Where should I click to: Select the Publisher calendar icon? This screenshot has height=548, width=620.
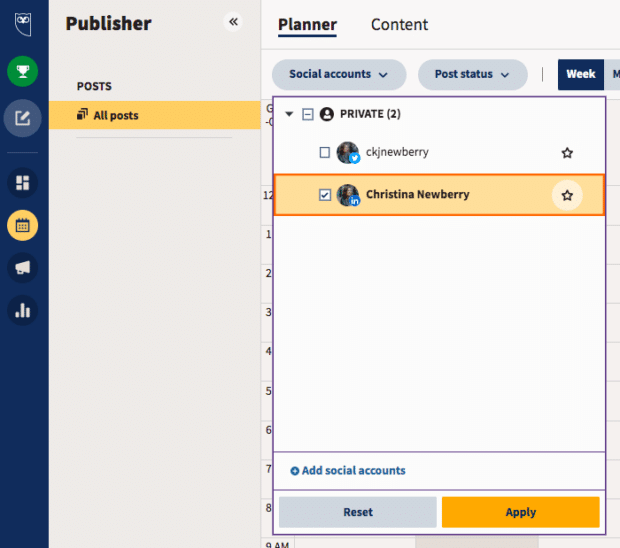click(x=22, y=225)
